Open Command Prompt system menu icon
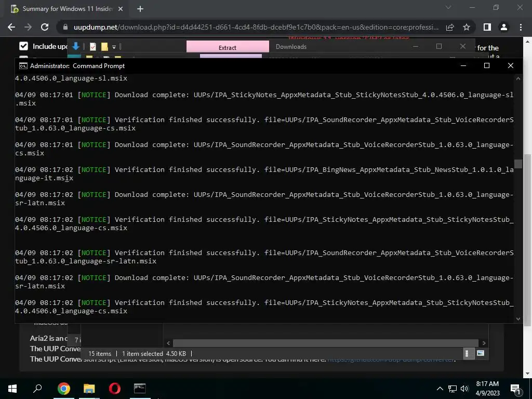 pyautogui.click(x=23, y=66)
